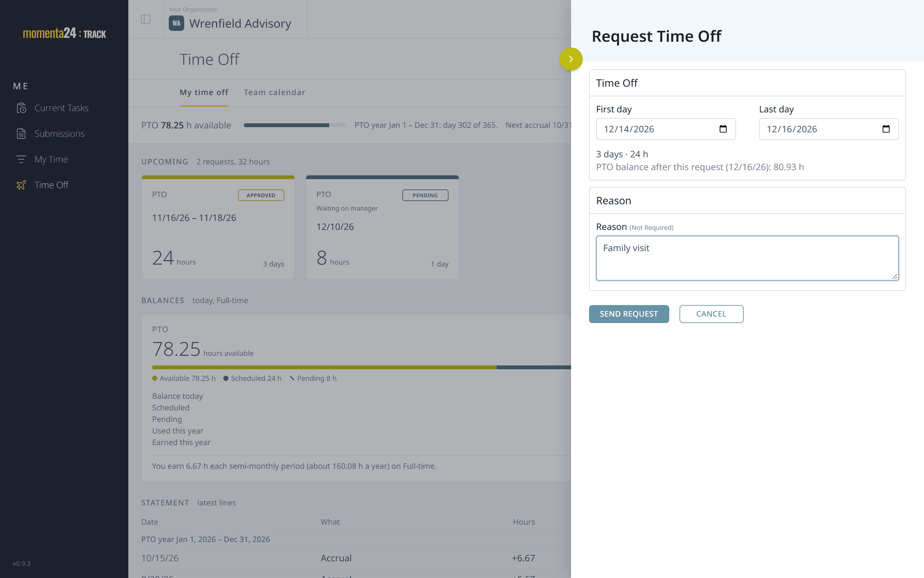The height and width of the screenshot is (578, 924).
Task: Click the PTO balance after this request line
Action: (700, 167)
